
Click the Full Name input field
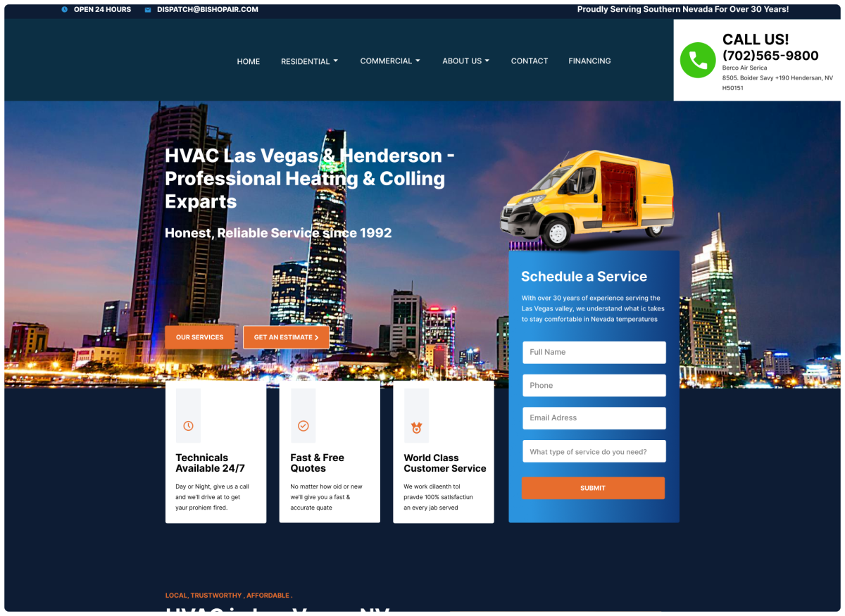594,352
